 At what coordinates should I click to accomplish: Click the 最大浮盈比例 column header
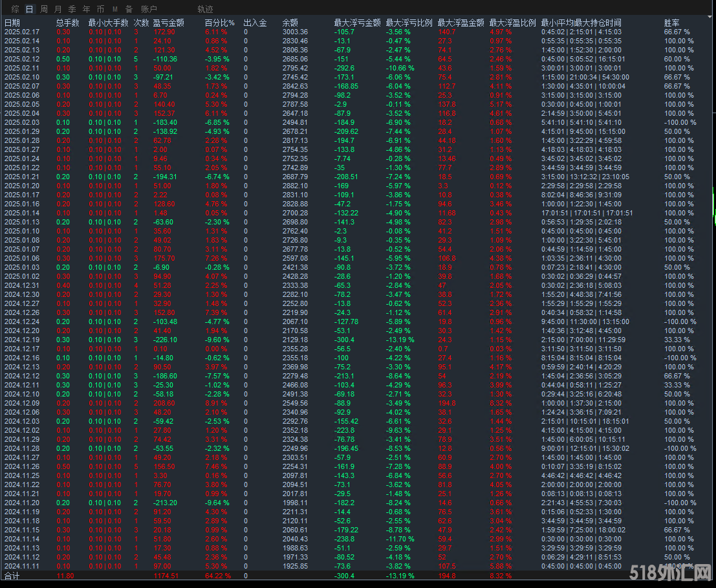[x=512, y=23]
